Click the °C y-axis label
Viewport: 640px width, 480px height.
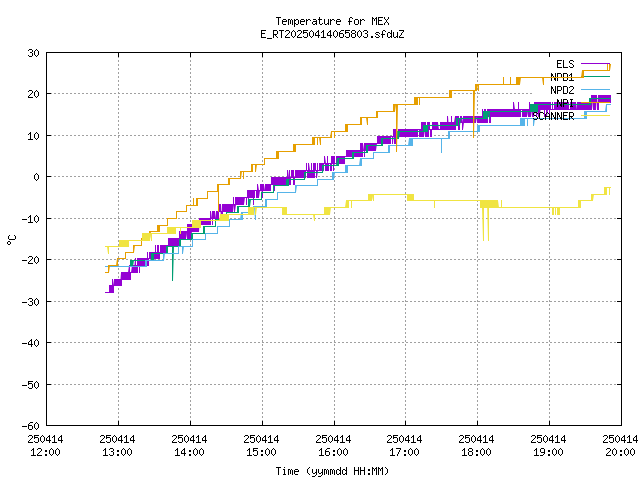[x=12, y=239]
